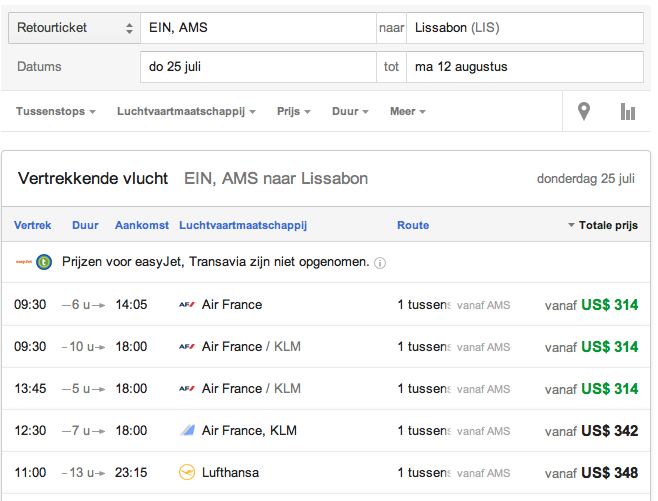Viewport: 658px width, 501px height.
Task: Click route '1 tussens' in the Lufthansa row
Action: [x=424, y=472]
